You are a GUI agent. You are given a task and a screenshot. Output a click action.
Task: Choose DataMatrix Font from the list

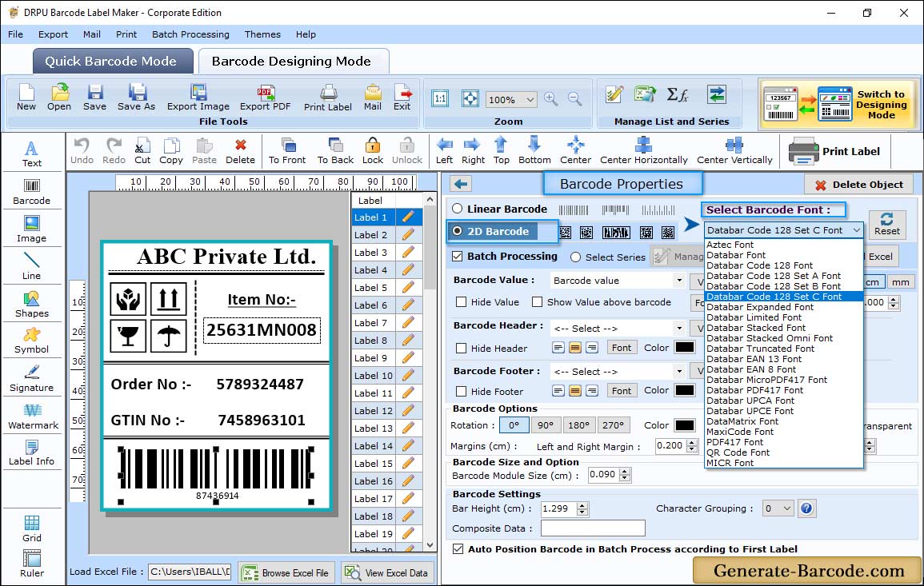pyautogui.click(x=742, y=421)
